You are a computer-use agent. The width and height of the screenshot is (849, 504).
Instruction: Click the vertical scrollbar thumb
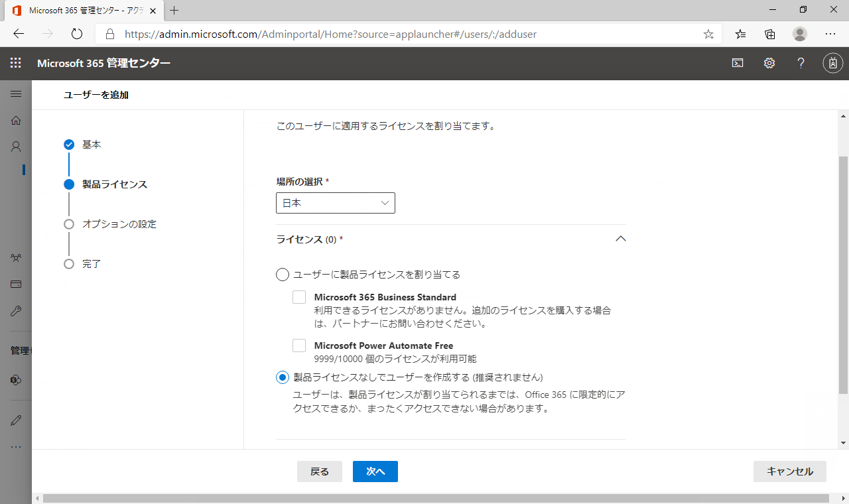point(843,275)
